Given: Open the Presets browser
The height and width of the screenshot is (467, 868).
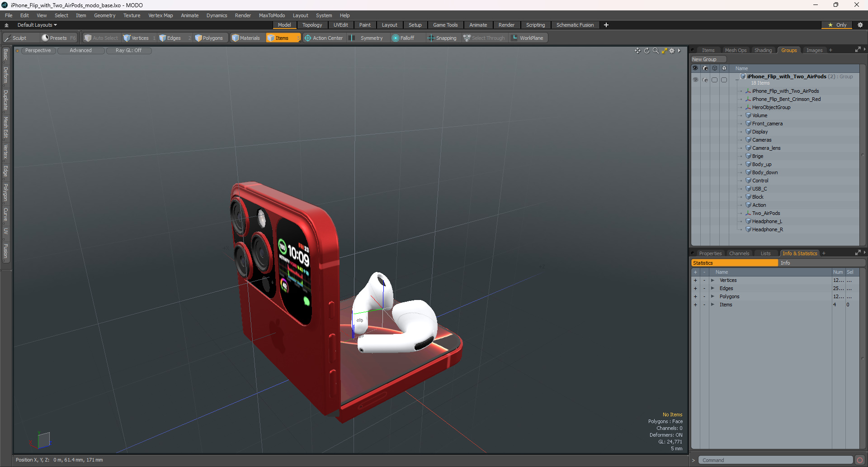Looking at the screenshot, I should tap(58, 38).
